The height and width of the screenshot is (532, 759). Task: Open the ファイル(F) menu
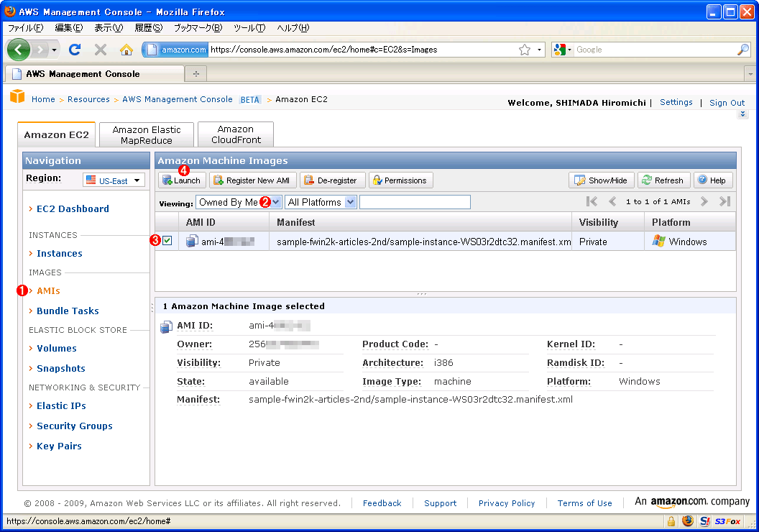click(26, 28)
